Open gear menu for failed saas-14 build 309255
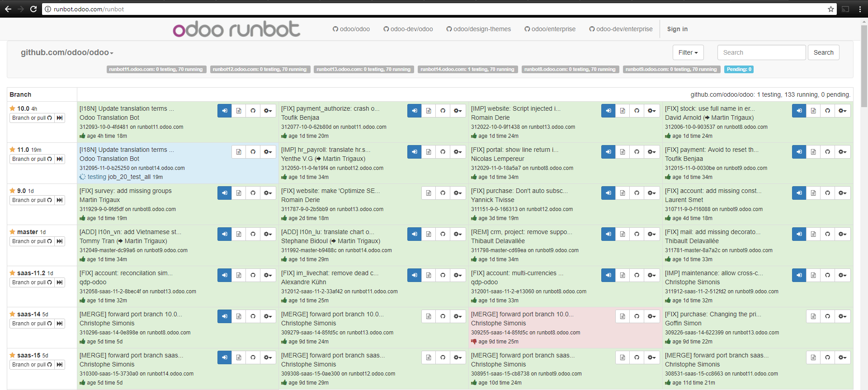This screenshot has width=868, height=390. [651, 316]
